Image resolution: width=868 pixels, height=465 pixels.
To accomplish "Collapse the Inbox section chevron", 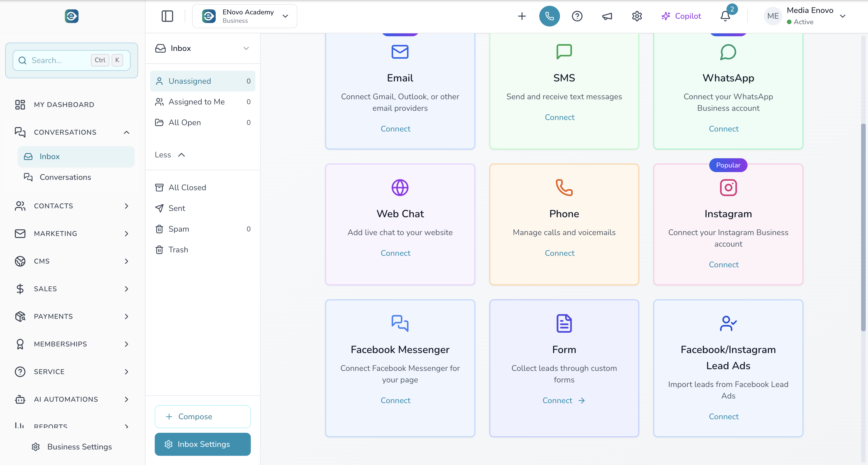I will 246,48.
